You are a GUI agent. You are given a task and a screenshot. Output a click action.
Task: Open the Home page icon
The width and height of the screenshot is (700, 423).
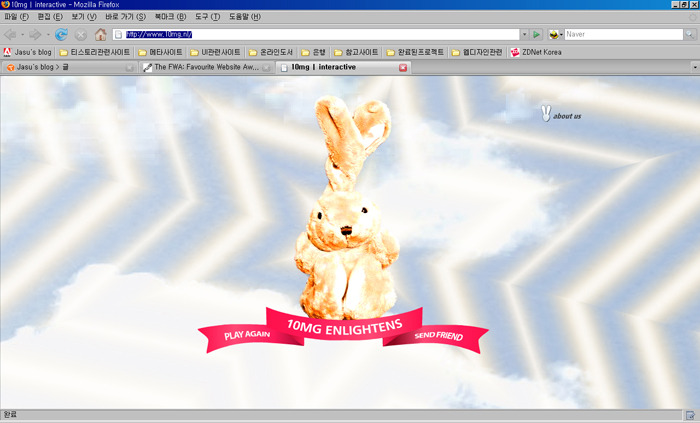100,34
